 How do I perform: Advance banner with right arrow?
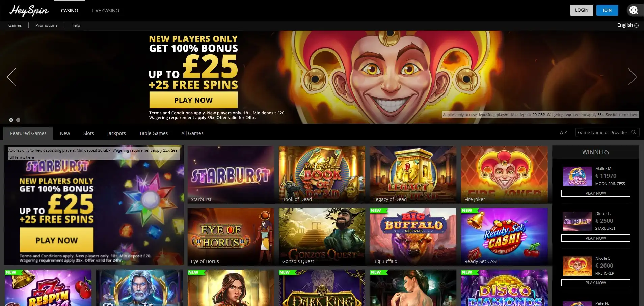pos(632,77)
